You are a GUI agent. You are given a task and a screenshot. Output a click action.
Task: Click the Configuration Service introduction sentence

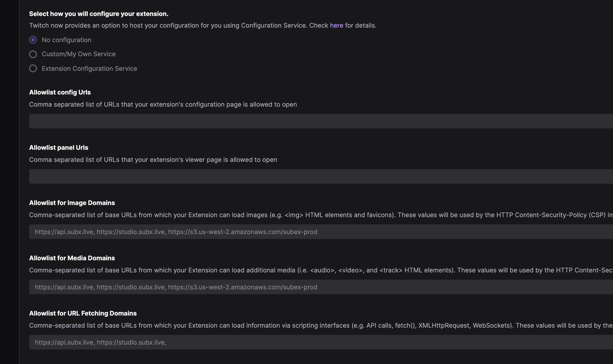point(172,25)
